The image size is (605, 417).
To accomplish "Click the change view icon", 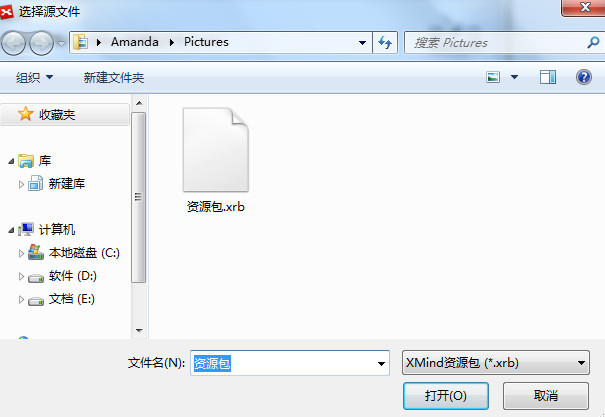I will tap(493, 77).
